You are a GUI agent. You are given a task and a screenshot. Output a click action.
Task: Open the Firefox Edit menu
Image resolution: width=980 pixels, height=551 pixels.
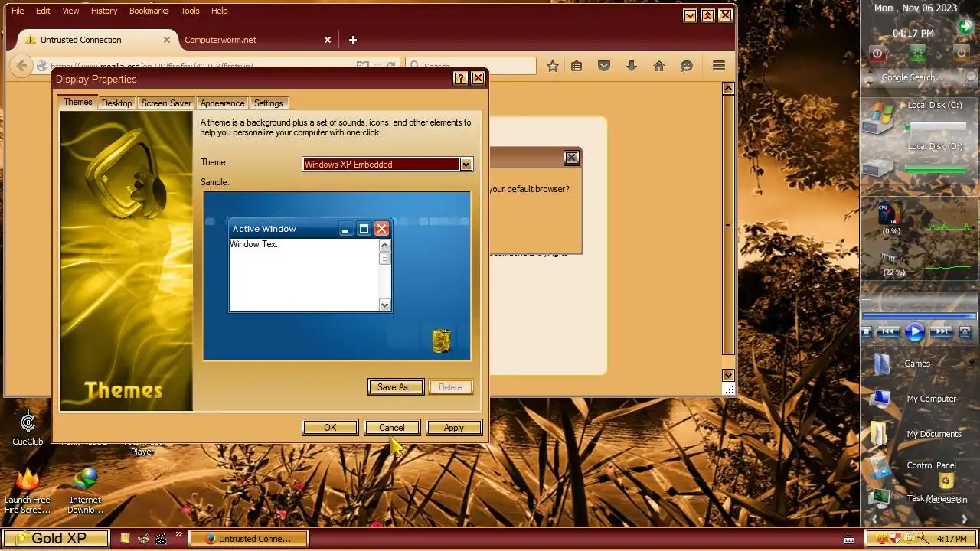(x=43, y=11)
